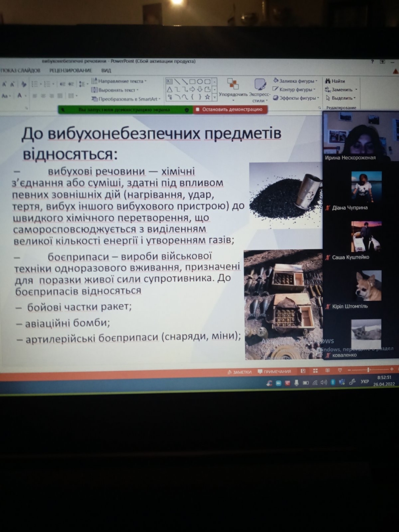Open Заливка фигуры shape fill dropdown
This screenshot has height=532, width=399.
(x=296, y=81)
